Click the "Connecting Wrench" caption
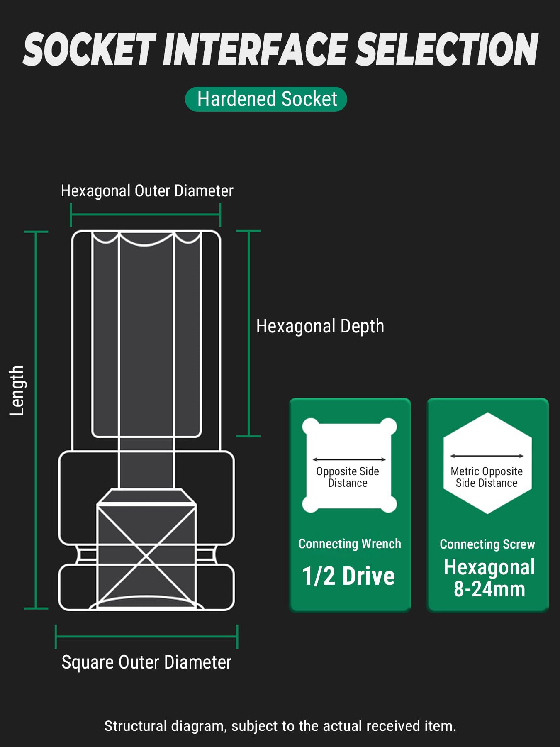 [350, 544]
